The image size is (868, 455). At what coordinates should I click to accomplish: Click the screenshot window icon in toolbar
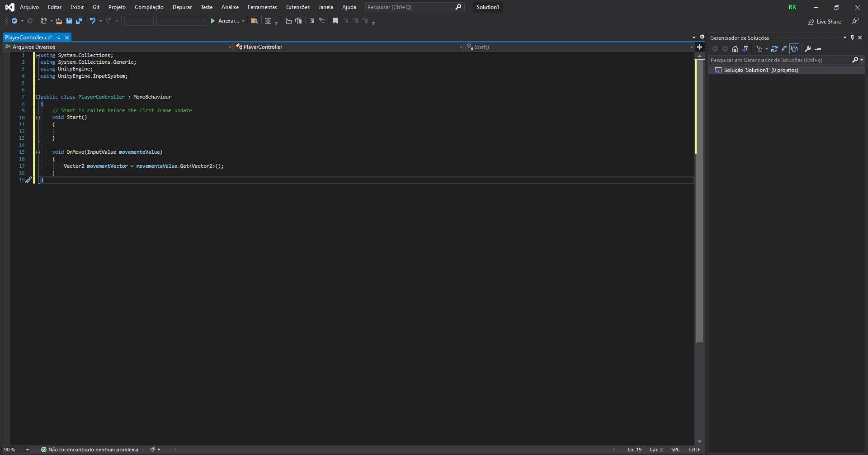point(268,21)
